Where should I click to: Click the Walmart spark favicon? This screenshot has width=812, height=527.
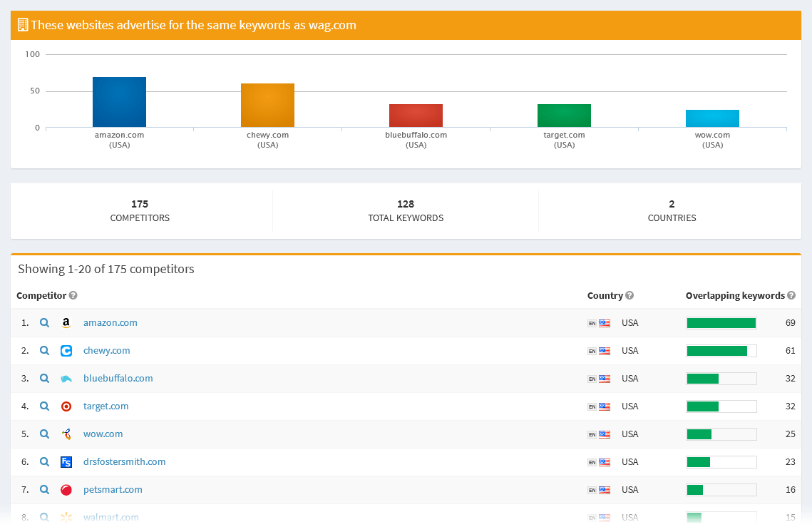click(x=66, y=517)
